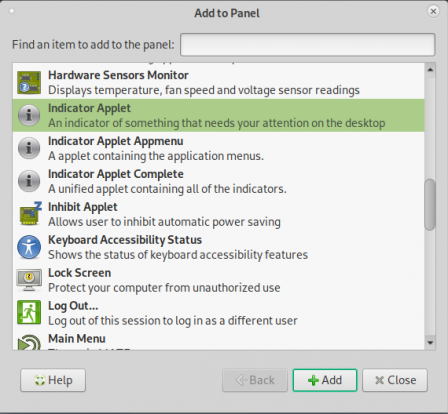The image size is (448, 414).
Task: Choose Keyboard Accessibility Status entry title
Action: click(x=125, y=240)
